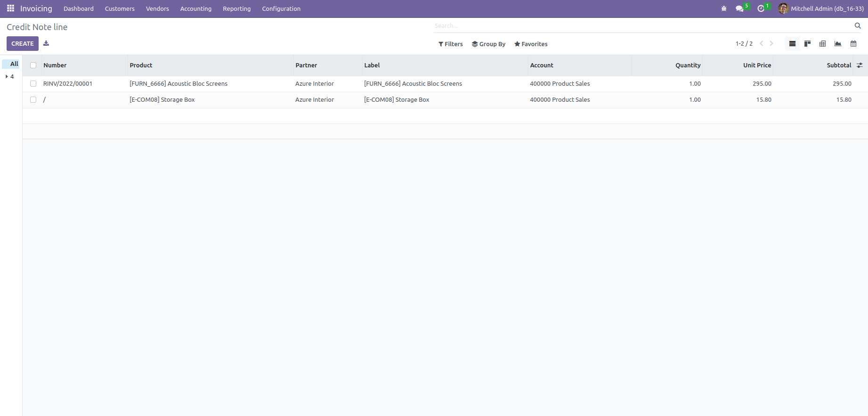The height and width of the screenshot is (416, 868).
Task: Open the Favorites dropdown
Action: 531,44
